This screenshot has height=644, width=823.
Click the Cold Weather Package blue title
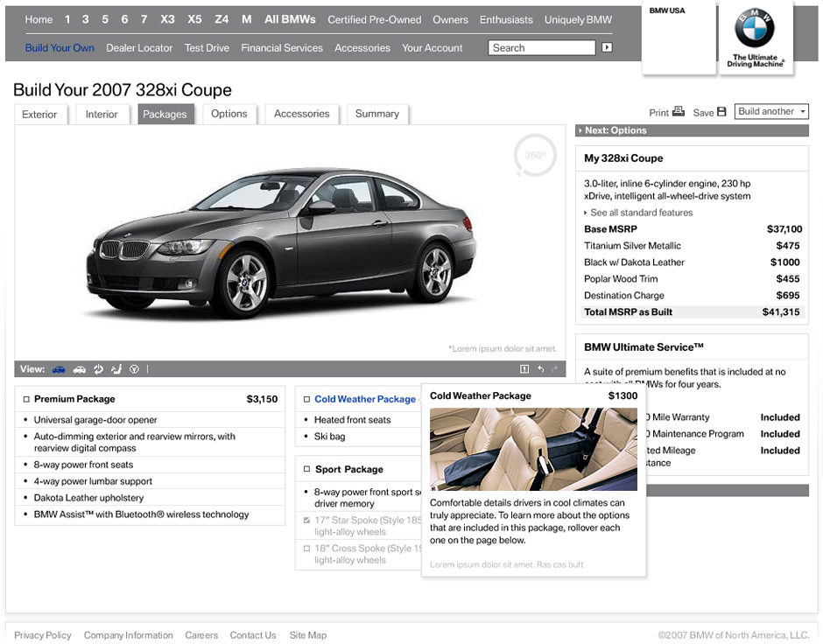[365, 399]
